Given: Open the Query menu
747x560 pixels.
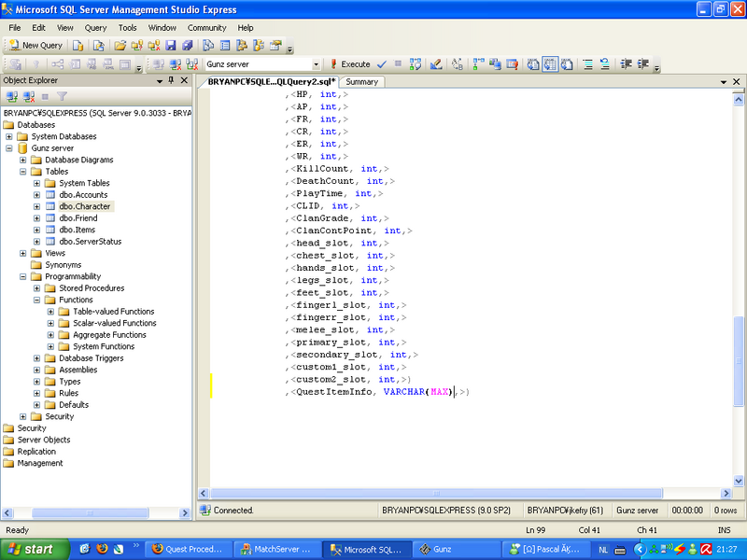Looking at the screenshot, I should click(95, 28).
